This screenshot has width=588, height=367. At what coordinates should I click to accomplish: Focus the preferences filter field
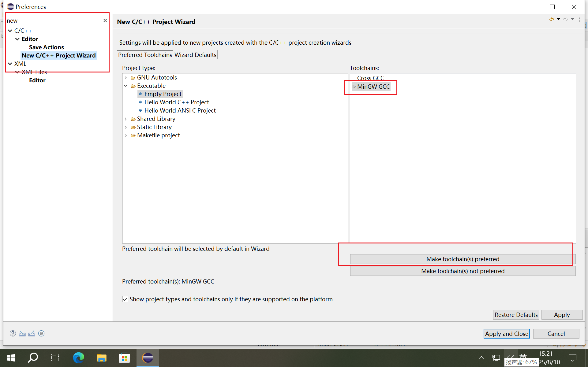(54, 20)
